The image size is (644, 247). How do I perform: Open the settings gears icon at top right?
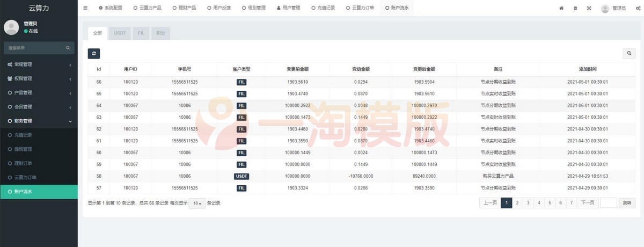tap(638, 8)
